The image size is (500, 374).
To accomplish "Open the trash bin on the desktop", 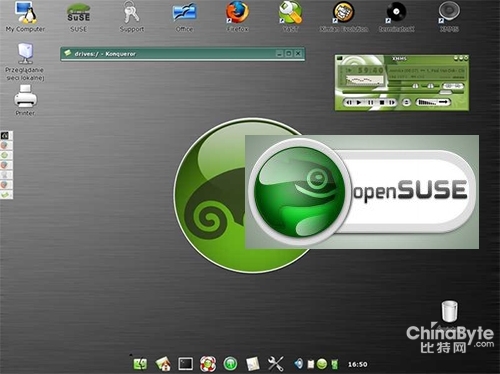I will click(449, 311).
